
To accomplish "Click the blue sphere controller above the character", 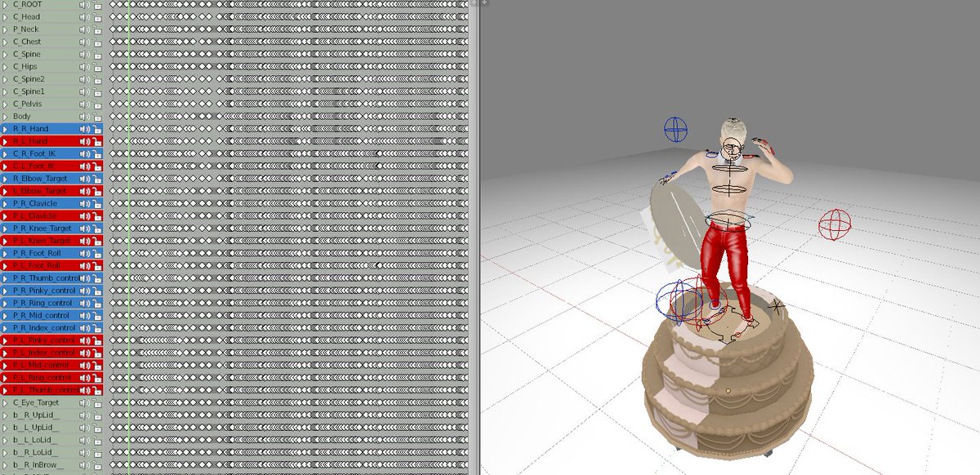I will [x=675, y=129].
